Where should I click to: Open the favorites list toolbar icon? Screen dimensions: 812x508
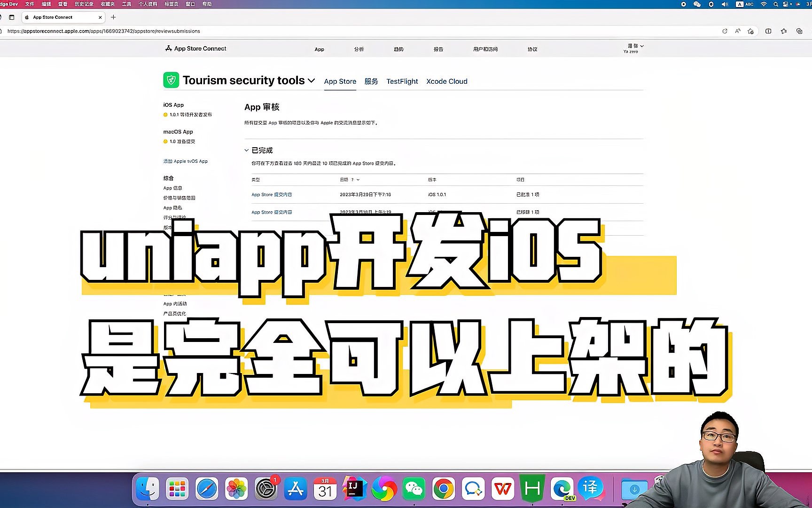784,31
